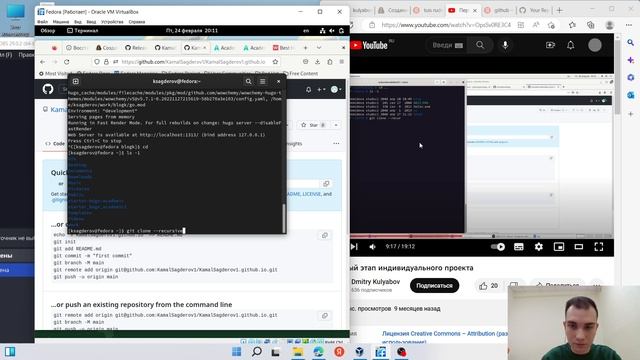Viewport: 640px width, 360px height.
Task: Open the Dmitry Kulyabov channel link
Action: [376, 282]
